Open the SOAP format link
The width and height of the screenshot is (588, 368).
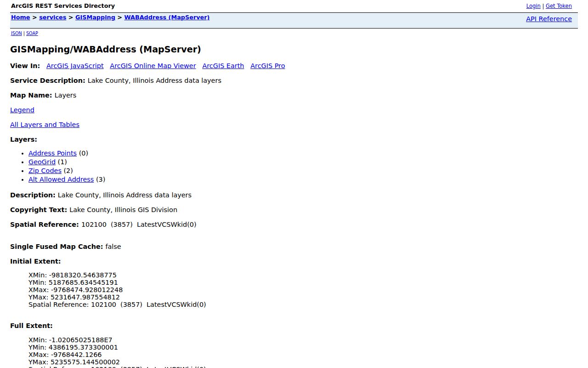pos(32,33)
